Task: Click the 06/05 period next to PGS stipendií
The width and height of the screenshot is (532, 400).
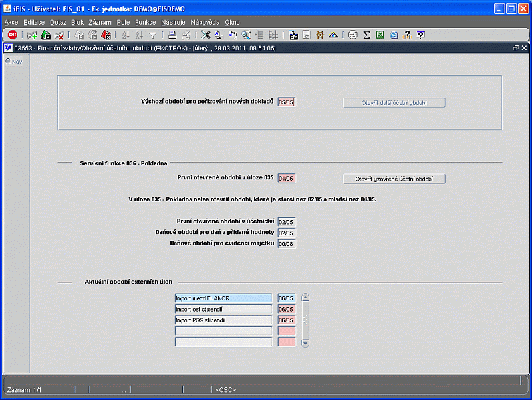Action: click(287, 320)
